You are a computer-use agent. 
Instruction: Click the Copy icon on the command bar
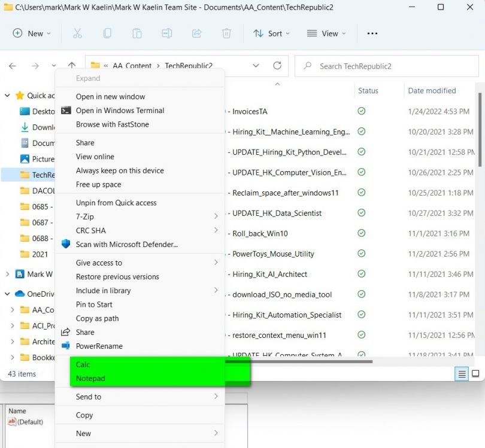(107, 33)
